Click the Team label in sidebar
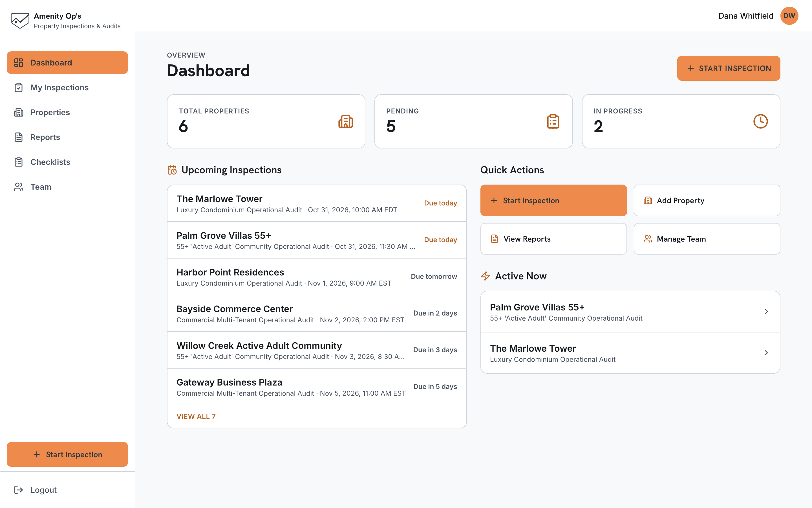This screenshot has width=812, height=508. (x=41, y=187)
